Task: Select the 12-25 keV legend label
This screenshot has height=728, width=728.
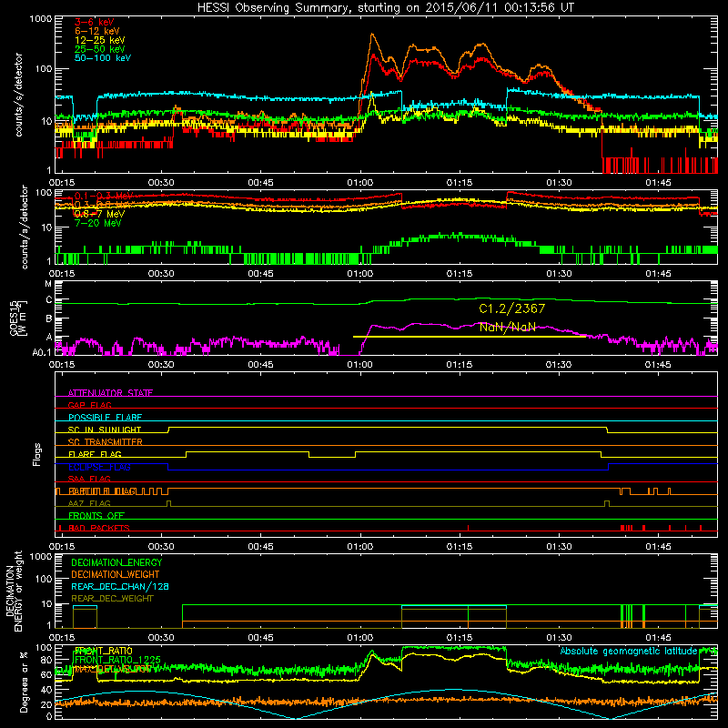Action: 100,40
